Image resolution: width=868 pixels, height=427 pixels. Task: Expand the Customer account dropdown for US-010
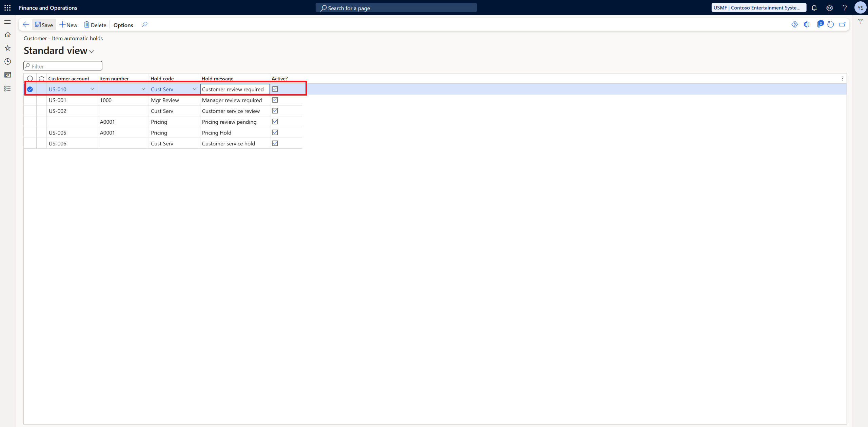point(92,89)
